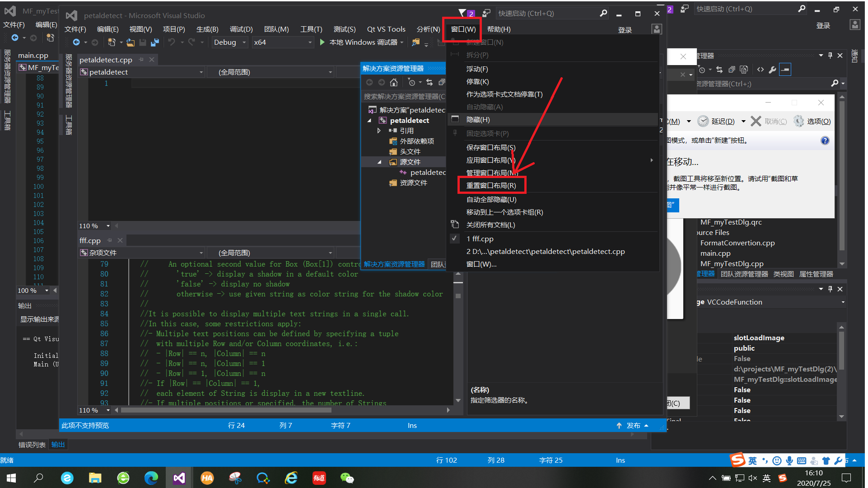This screenshot has width=868, height=488.
Task: Choose 重置窗口布局(R) from the Window menu
Action: (x=491, y=185)
